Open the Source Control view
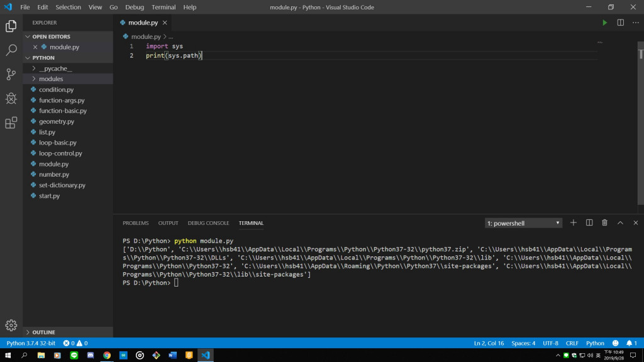 11,74
